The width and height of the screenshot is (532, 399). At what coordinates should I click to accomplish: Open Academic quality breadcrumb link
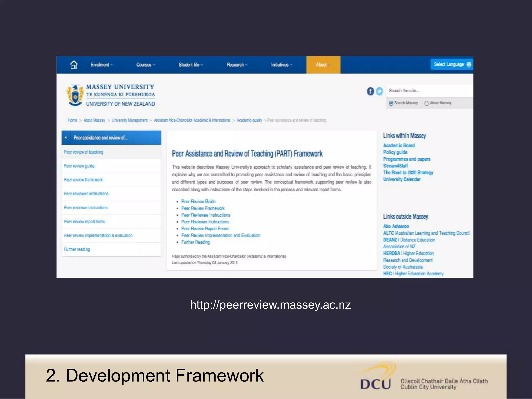[249, 120]
